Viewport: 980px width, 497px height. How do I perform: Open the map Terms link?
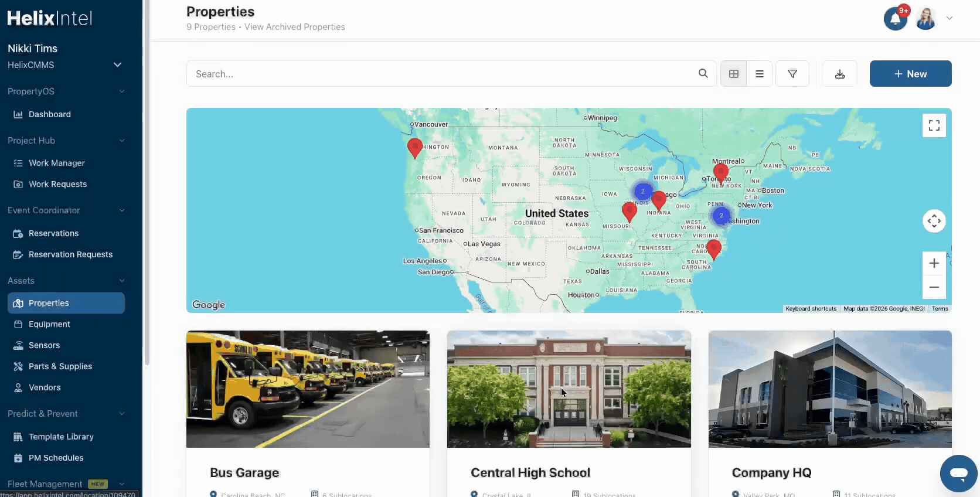tap(940, 309)
